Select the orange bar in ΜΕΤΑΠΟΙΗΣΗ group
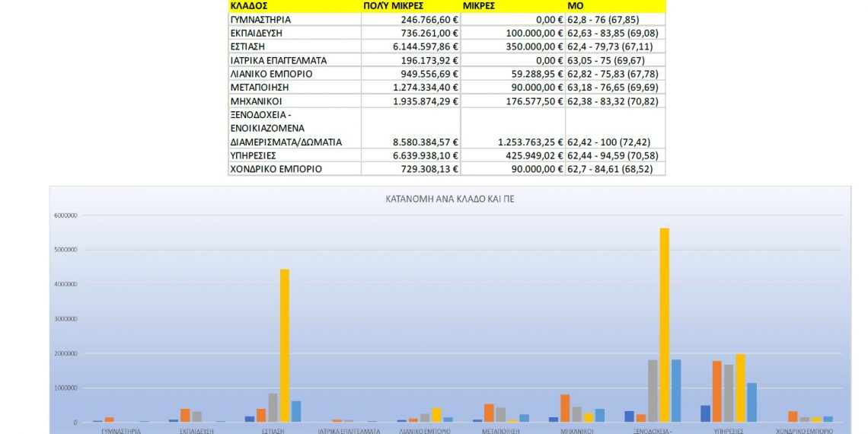Image resolution: width=868 pixels, height=434 pixels. click(489, 413)
